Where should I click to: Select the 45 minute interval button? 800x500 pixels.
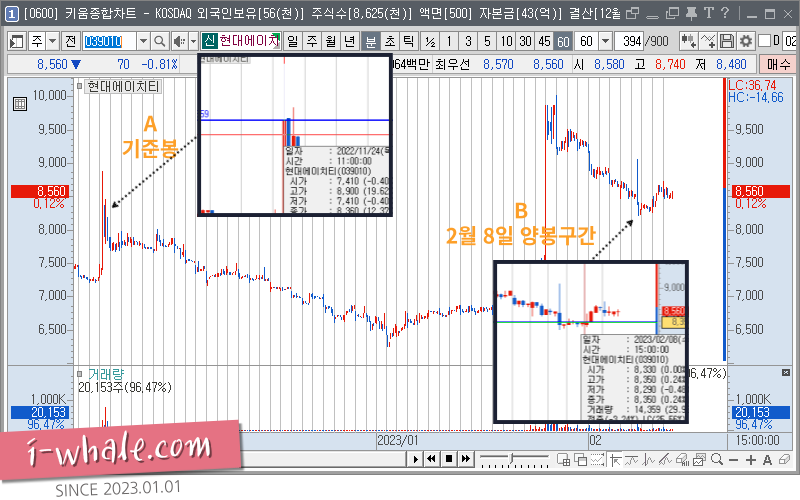[x=544, y=41]
